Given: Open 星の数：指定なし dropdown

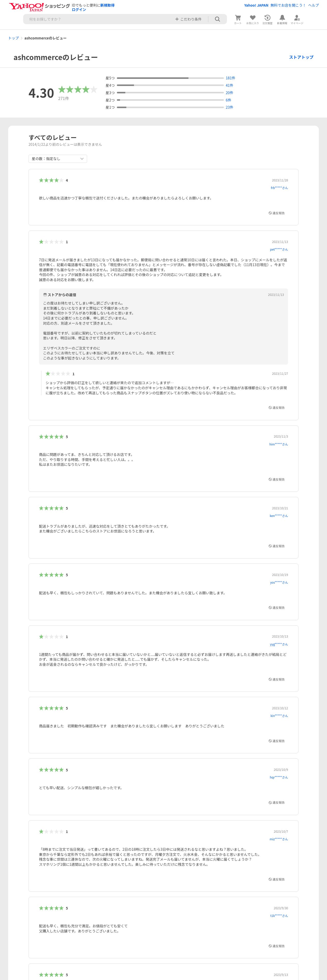Looking at the screenshot, I should click(x=58, y=159).
